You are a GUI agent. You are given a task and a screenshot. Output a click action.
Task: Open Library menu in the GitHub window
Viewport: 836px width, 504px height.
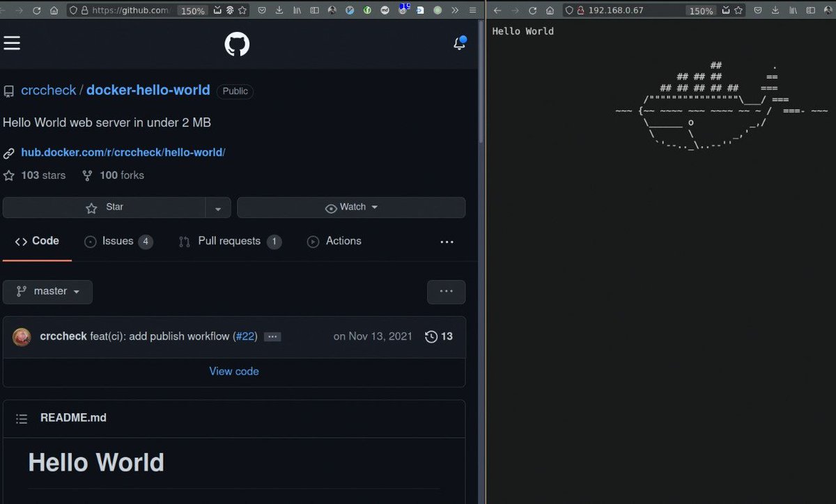[297, 10]
